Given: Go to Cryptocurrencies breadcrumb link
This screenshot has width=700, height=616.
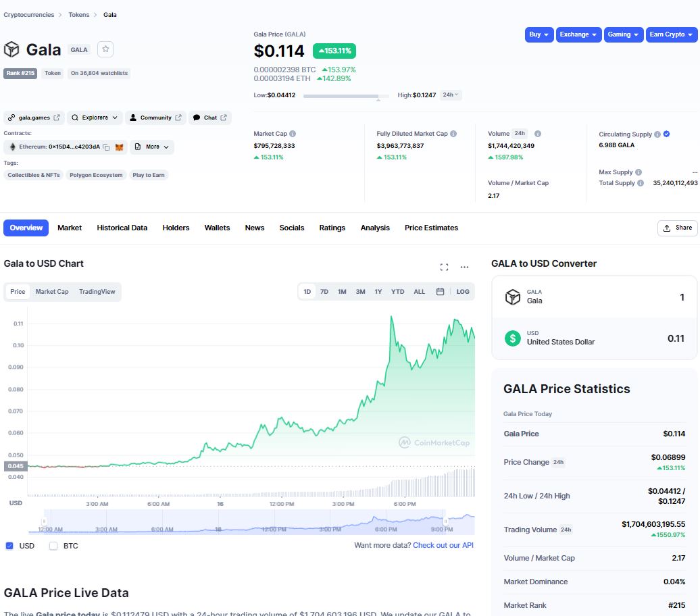Looking at the screenshot, I should (x=28, y=15).
